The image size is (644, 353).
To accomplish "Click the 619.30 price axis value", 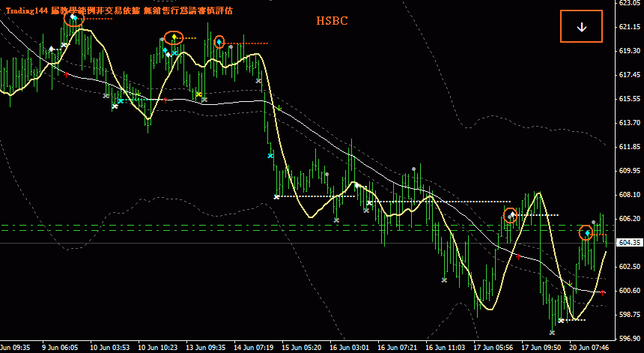I will coord(631,50).
